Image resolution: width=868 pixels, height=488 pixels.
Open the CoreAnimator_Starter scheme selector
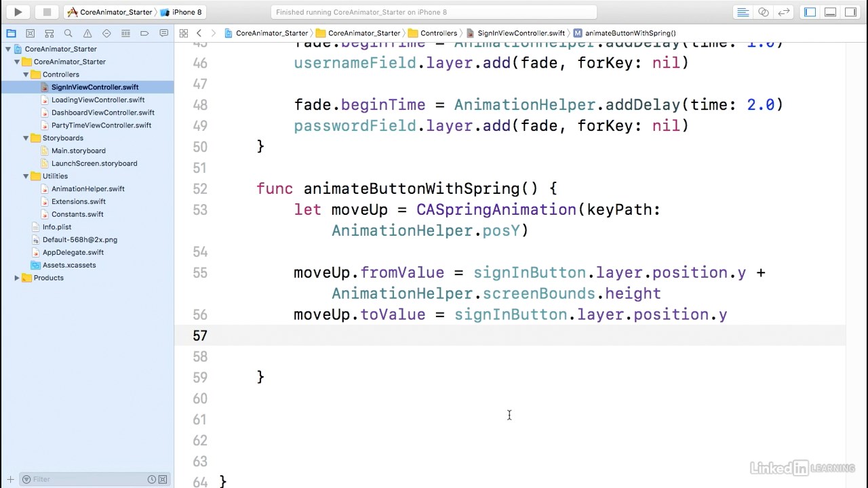(110, 12)
